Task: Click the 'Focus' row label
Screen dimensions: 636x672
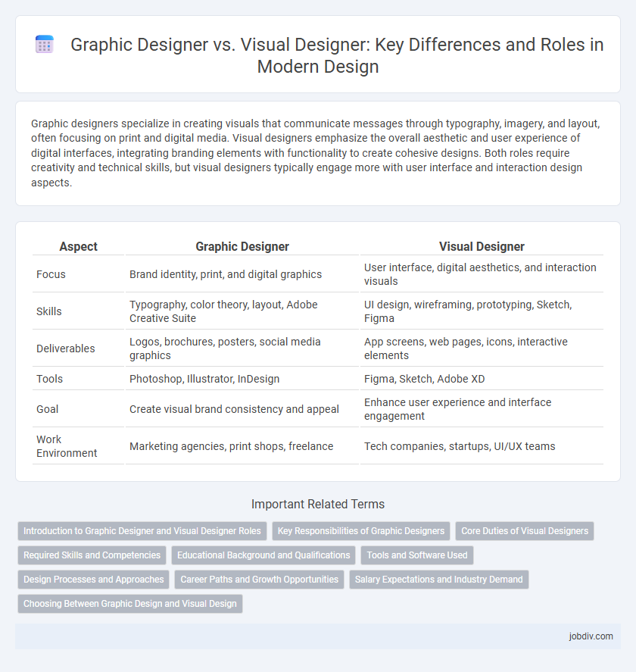Action: pyautogui.click(x=51, y=274)
